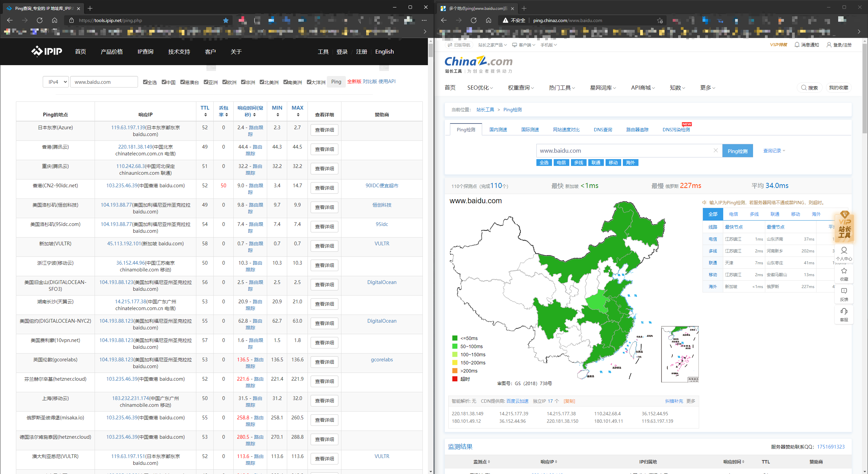Toggle 亚洲 checkbox
Screen dimensions: 868x474
tap(206, 82)
